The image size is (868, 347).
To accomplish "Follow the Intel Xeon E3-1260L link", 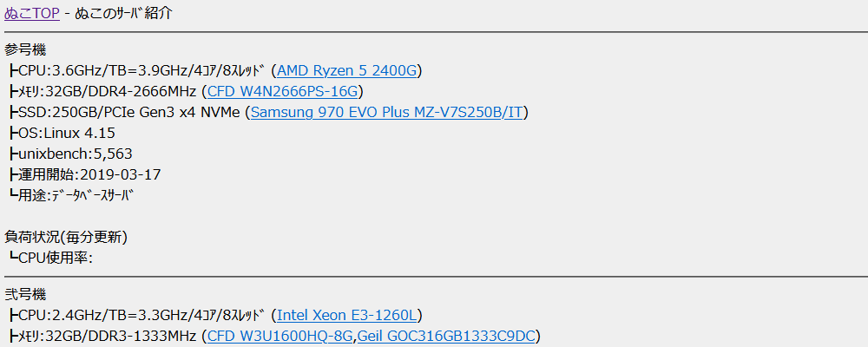I will pyautogui.click(x=349, y=315).
